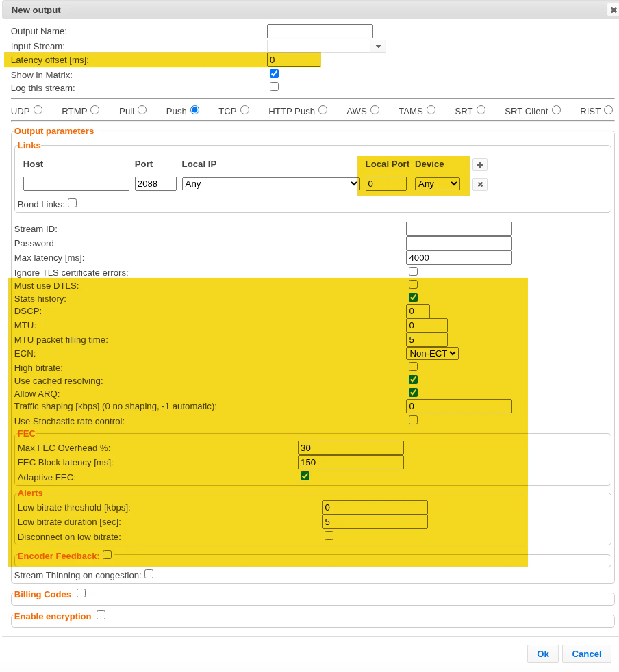Enable the Billing Codes section
This screenshot has width=619, height=672.
coord(81,593)
